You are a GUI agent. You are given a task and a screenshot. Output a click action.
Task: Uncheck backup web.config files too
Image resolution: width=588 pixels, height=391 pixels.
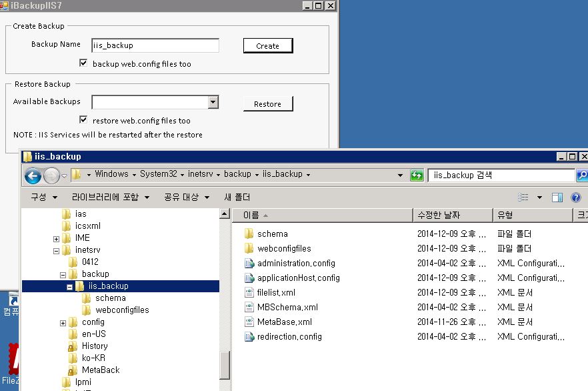point(83,63)
